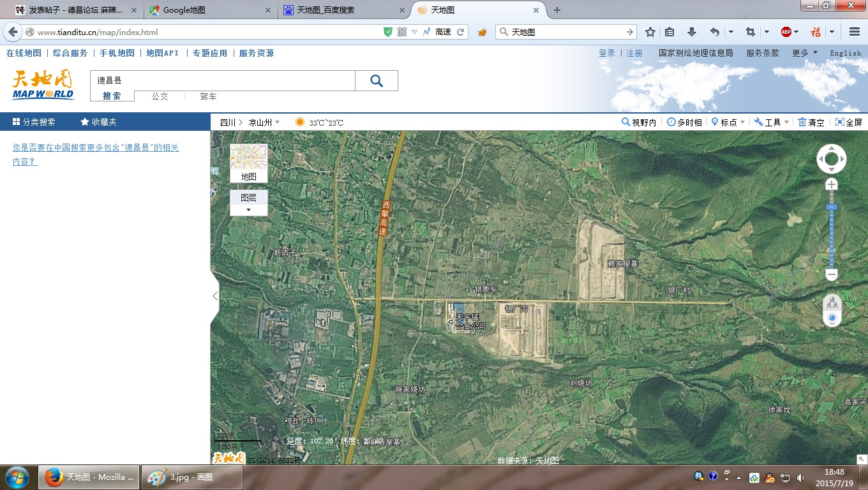Viewport: 868px width, 490px height.
Task: Open the overview map corner arrow
Action: (x=861, y=459)
